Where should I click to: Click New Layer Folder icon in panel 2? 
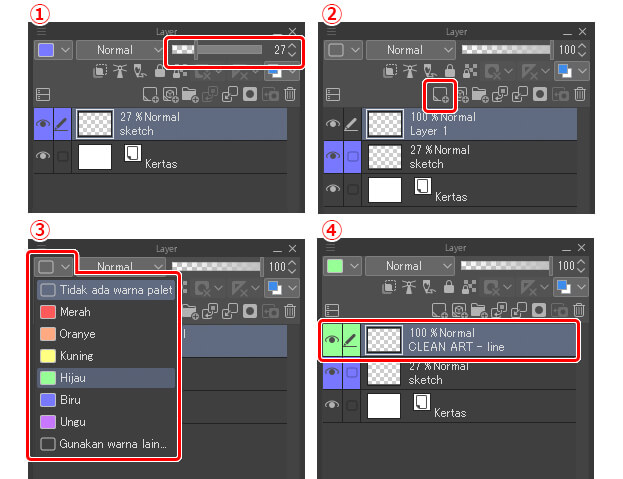coord(480,95)
